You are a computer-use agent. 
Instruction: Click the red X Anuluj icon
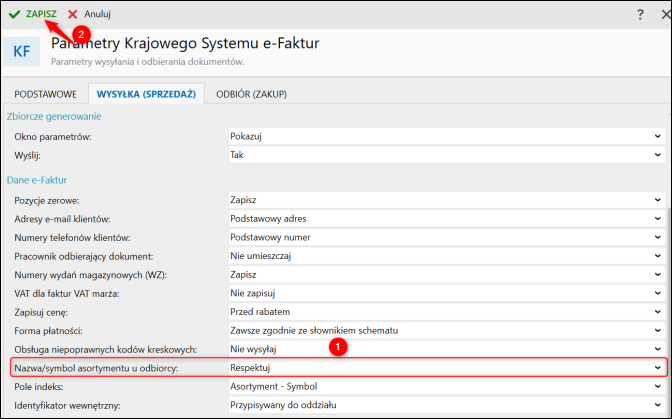[x=73, y=14]
